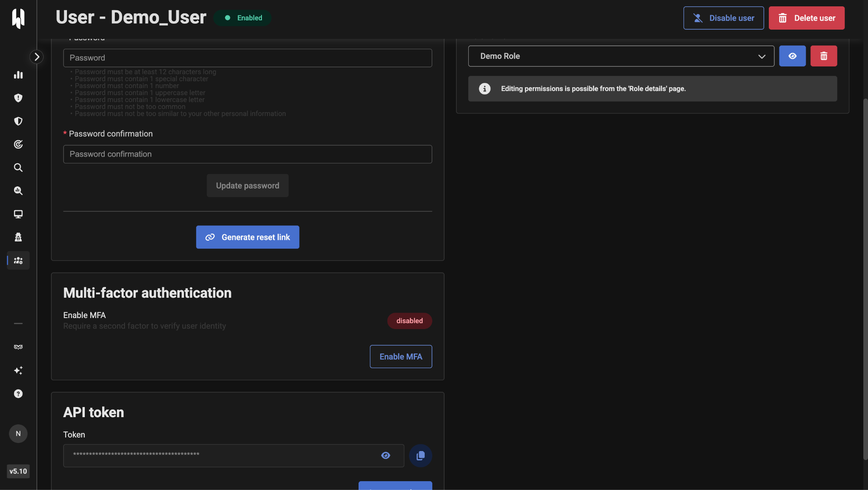This screenshot has width=868, height=490.
Task: Open the half-shield protection icon in sidebar
Action: click(x=18, y=121)
